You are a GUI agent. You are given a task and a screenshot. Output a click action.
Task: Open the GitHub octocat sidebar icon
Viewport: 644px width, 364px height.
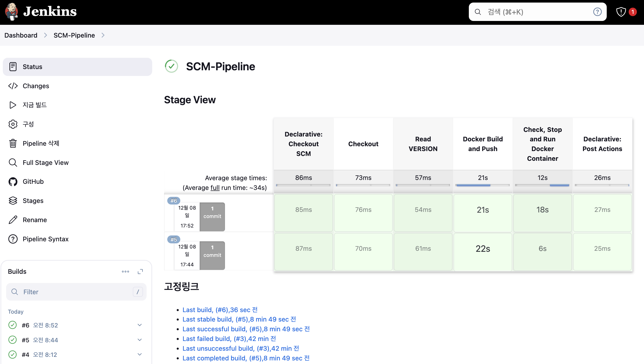(13, 181)
